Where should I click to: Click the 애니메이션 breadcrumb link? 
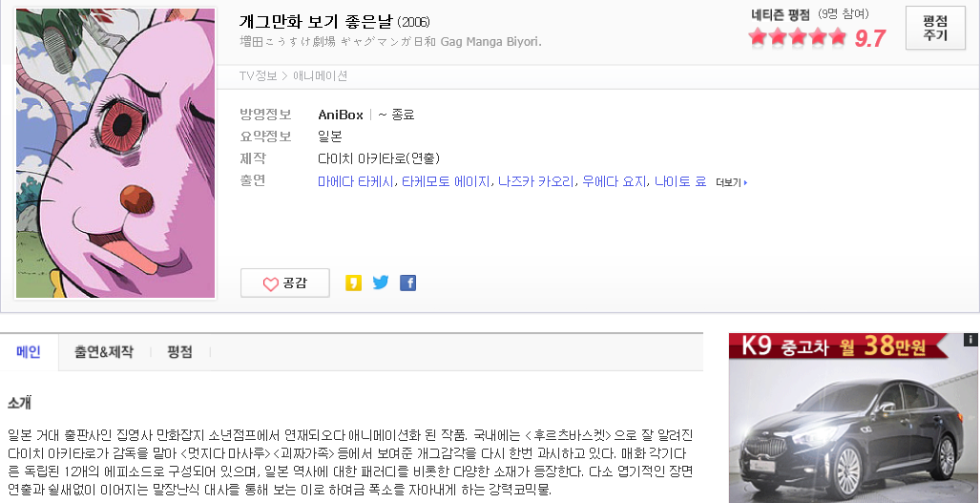[320, 76]
